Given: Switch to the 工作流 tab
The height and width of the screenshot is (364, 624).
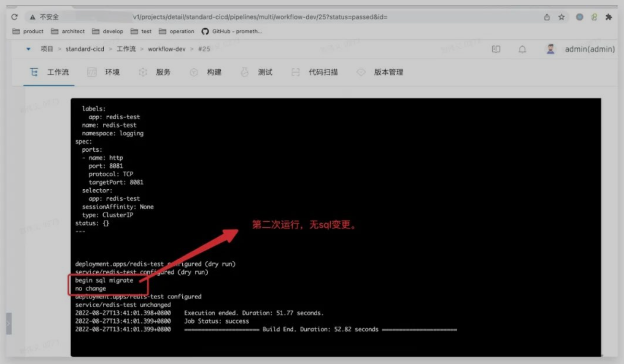Looking at the screenshot, I should tap(49, 72).
